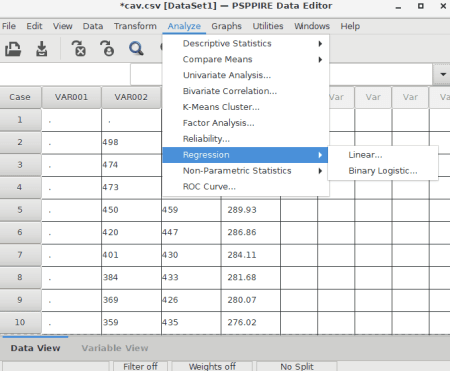Click cell with value 289.93
Image resolution: width=450 pixels, height=371 pixels.
click(251, 210)
